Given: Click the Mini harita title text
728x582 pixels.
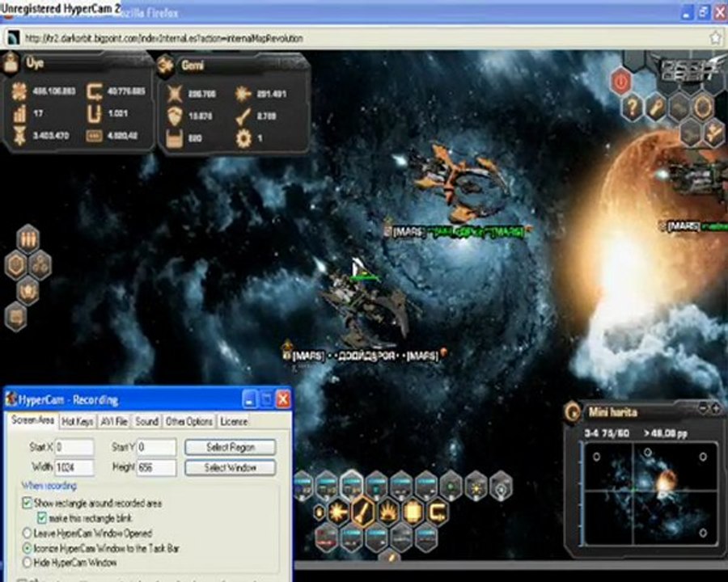Looking at the screenshot, I should point(613,411).
